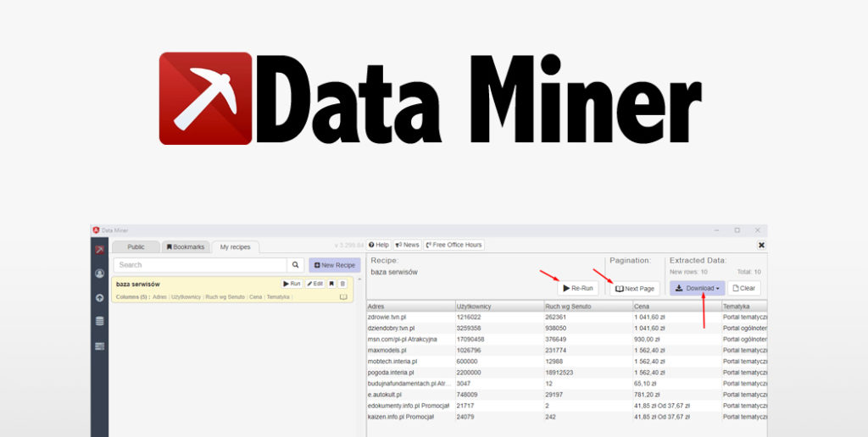This screenshot has width=868, height=437.
Task: Run the baza serwisów recipe
Action: click(292, 284)
